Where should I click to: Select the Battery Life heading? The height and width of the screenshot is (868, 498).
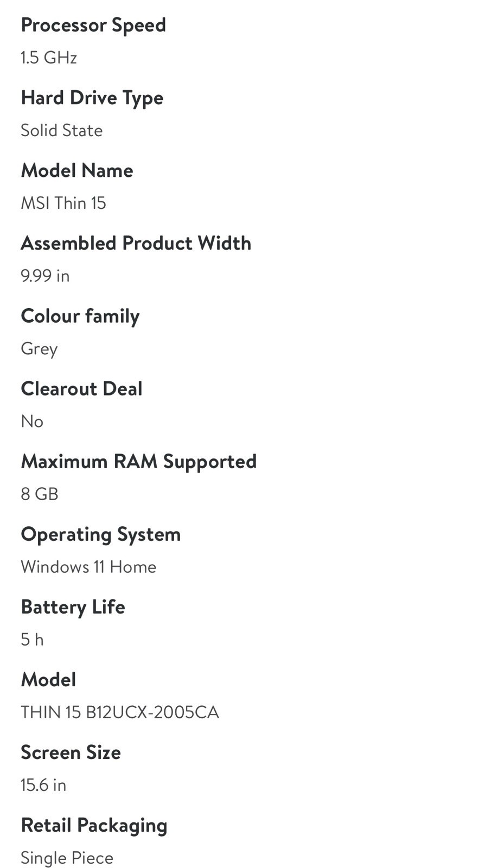click(x=73, y=607)
